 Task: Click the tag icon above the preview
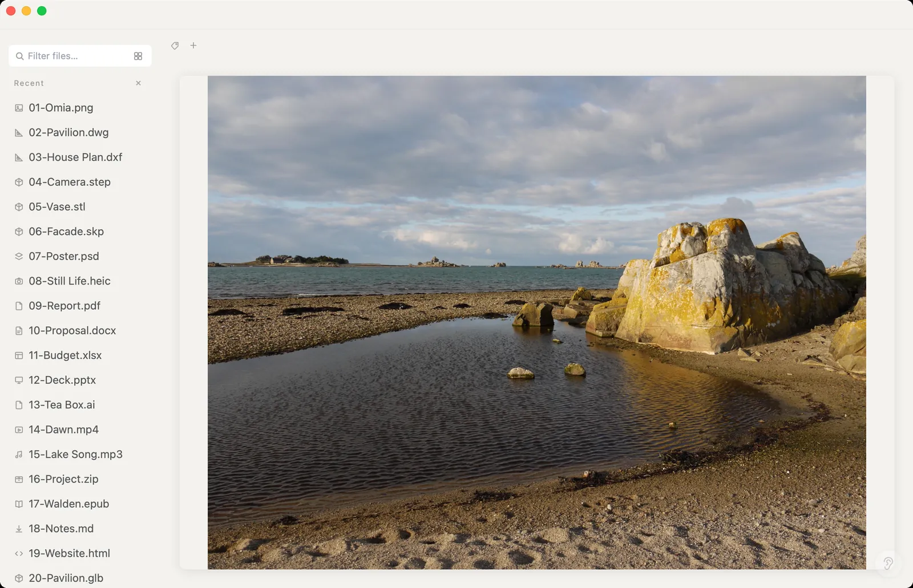pos(175,46)
